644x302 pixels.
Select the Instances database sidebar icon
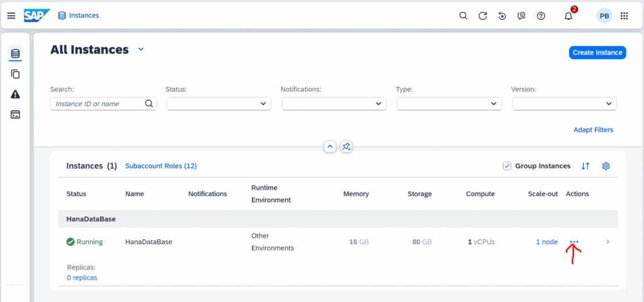click(15, 54)
